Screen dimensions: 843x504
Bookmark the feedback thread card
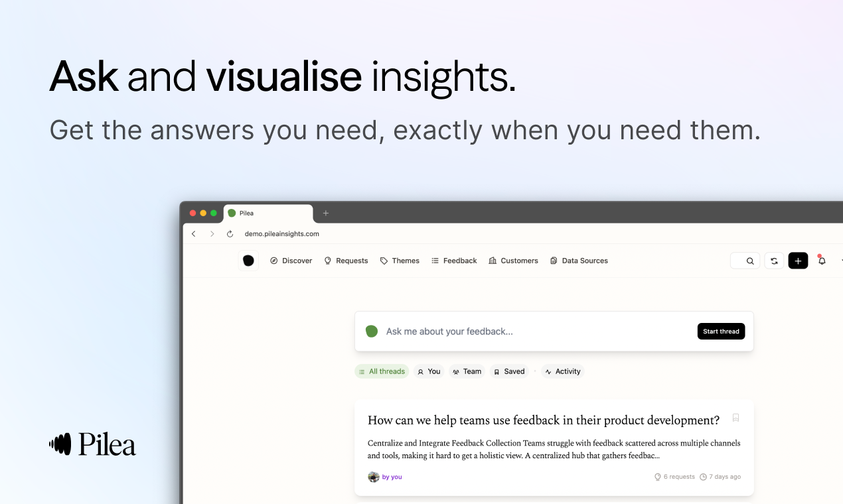coord(735,418)
